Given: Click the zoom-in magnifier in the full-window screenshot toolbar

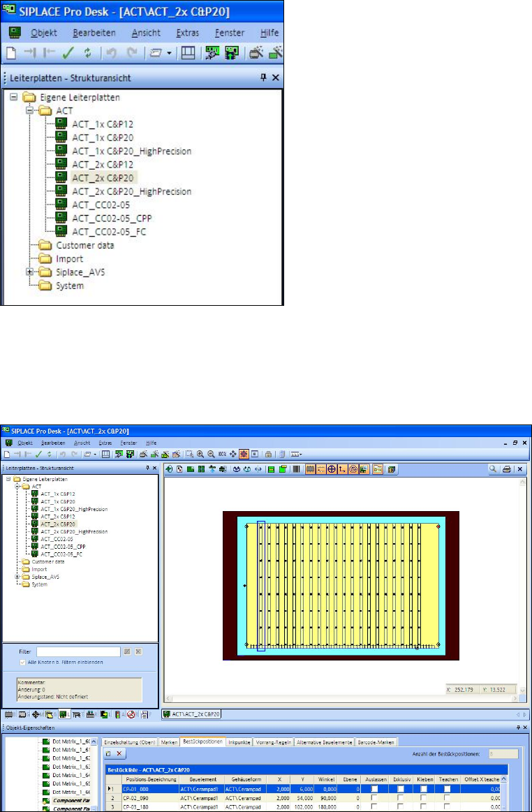Looking at the screenshot, I should pos(200,454).
